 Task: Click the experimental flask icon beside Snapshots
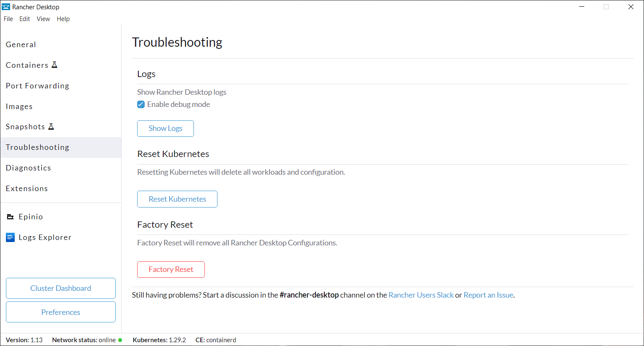[51, 126]
